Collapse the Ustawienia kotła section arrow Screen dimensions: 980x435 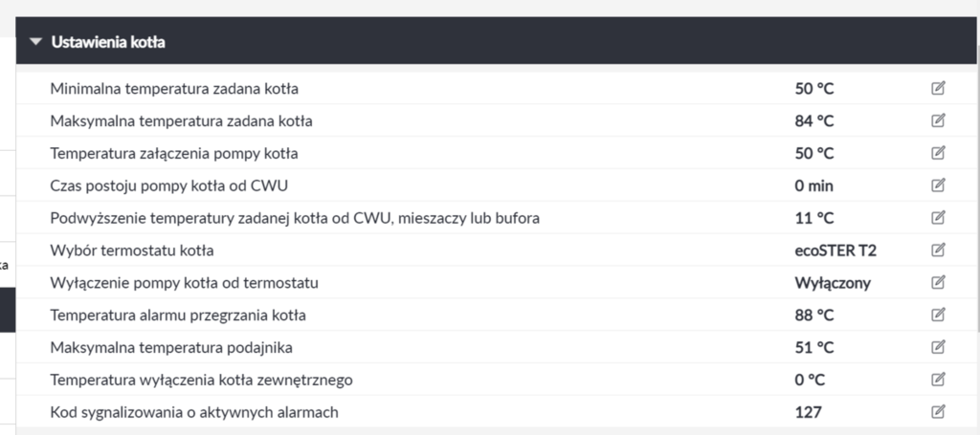(x=36, y=42)
